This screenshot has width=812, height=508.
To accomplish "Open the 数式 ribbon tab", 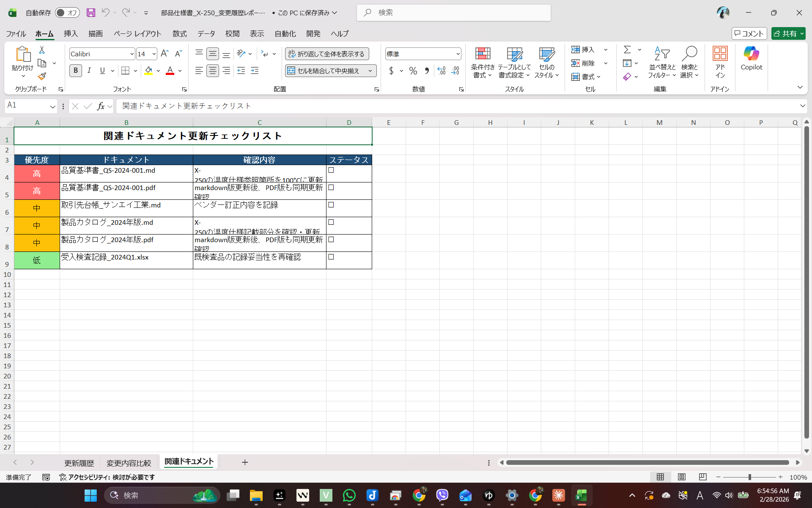I will pyautogui.click(x=179, y=33).
